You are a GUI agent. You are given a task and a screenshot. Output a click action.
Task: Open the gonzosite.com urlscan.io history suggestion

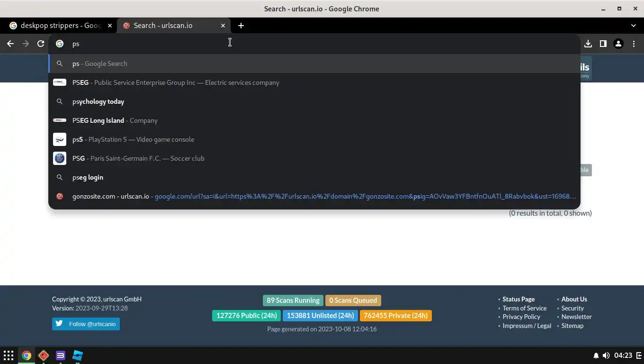point(314,196)
